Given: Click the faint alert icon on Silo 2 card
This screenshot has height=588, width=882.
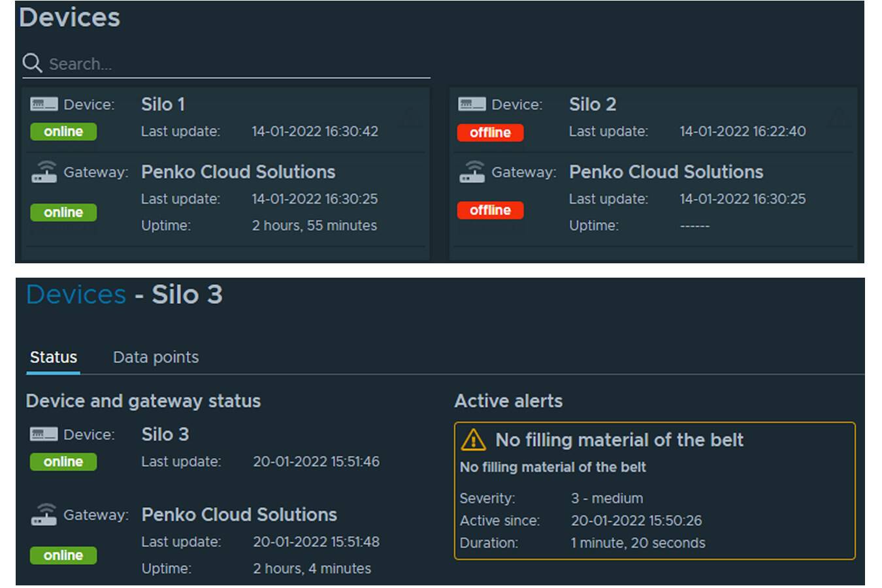Looking at the screenshot, I should (838, 118).
